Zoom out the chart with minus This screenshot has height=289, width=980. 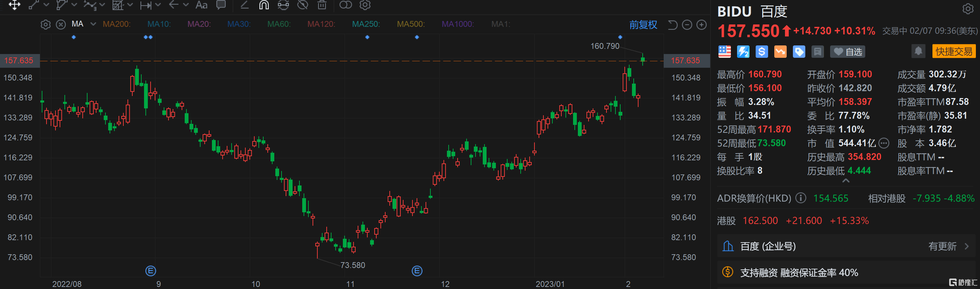coord(687,25)
